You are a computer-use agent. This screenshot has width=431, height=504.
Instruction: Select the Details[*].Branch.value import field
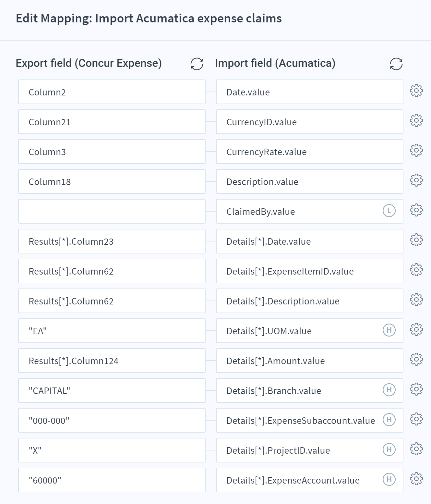pos(310,390)
